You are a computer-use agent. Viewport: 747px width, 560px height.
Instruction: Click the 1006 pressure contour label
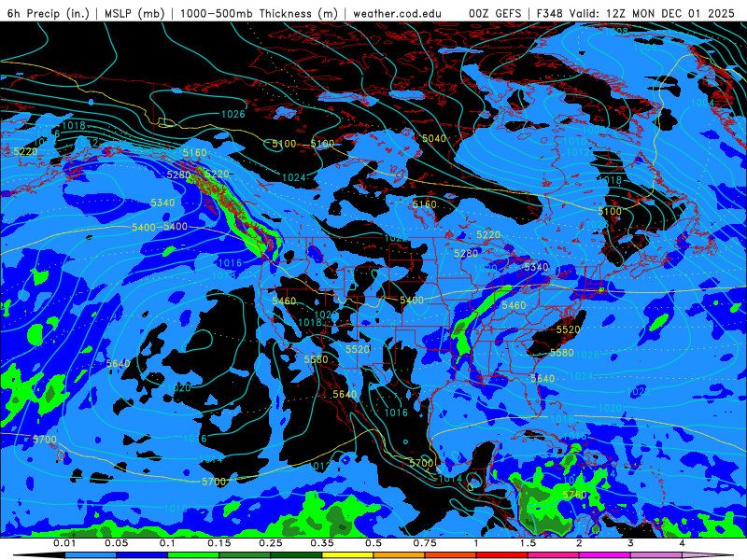[x=644, y=48]
